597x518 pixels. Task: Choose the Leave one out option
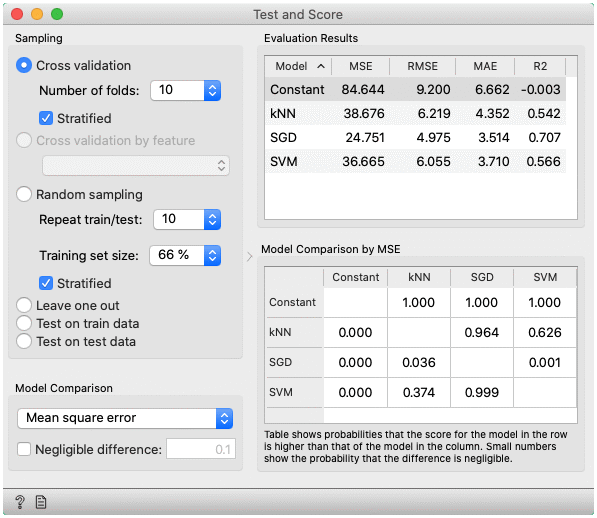coord(24,305)
